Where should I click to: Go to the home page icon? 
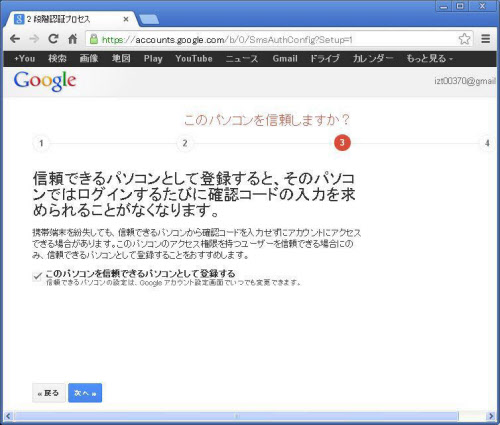73,39
